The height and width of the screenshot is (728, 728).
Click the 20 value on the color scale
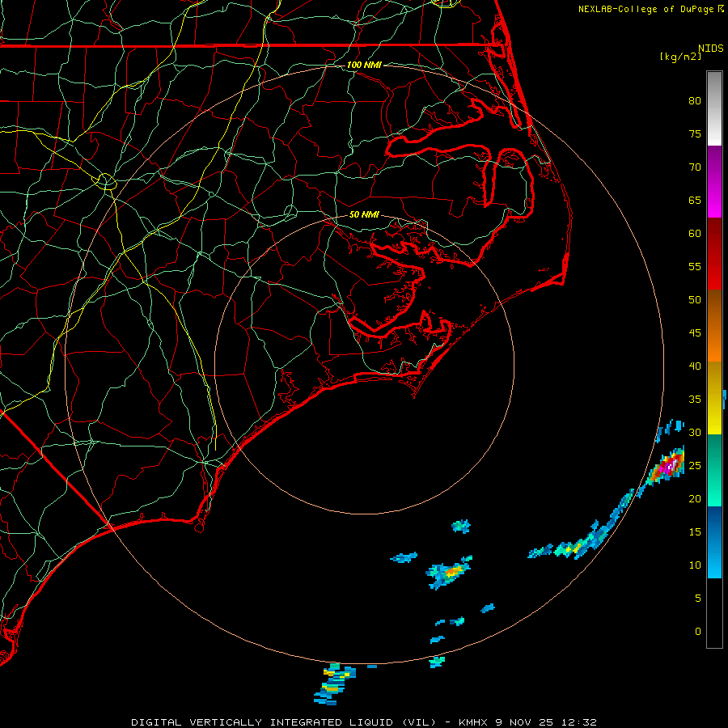tap(695, 498)
